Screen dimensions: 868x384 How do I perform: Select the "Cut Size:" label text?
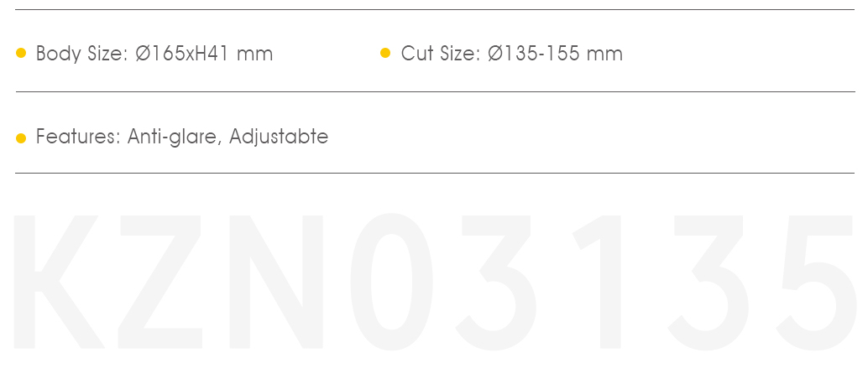[442, 54]
